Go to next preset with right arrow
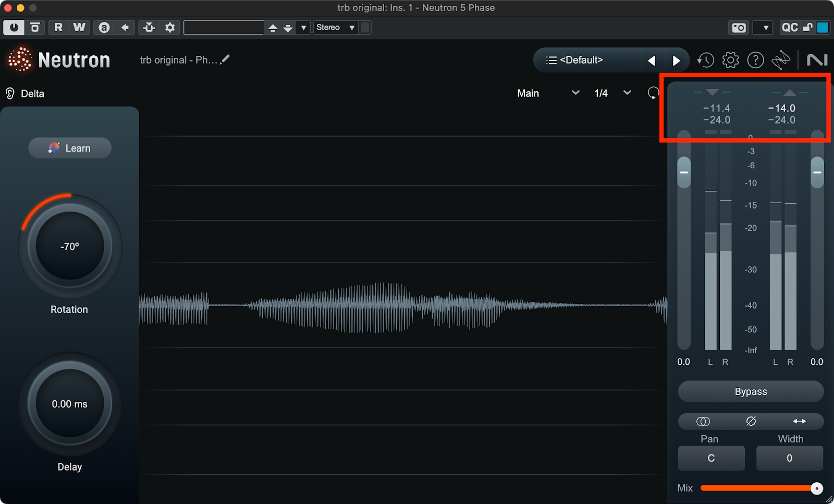Viewport: 834px width, 504px height. point(676,61)
